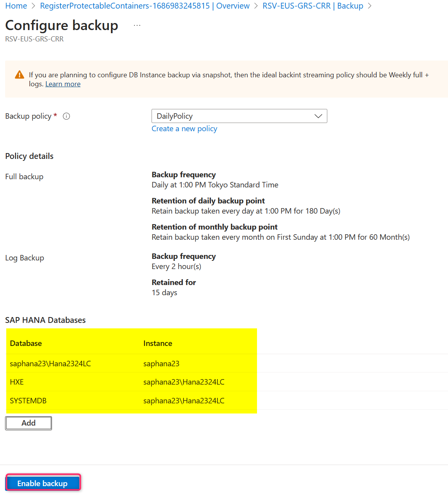Screen dimensions: 448x499
Task: Click the HXE row instance value
Action: tap(184, 382)
